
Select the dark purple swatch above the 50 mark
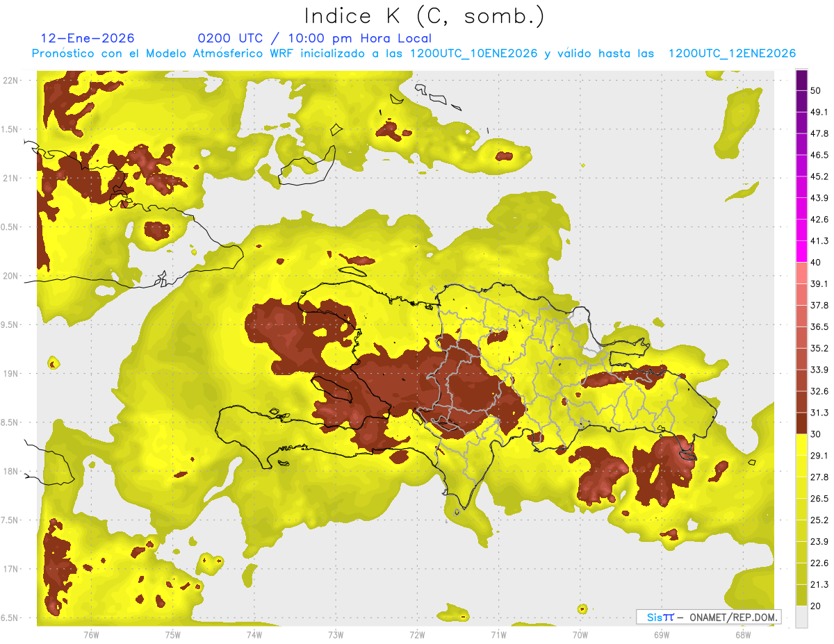coord(801,80)
